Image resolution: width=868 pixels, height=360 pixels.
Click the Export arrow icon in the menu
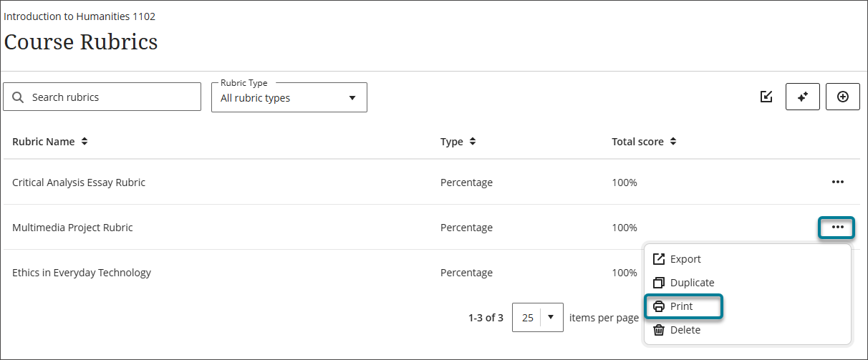pos(659,259)
